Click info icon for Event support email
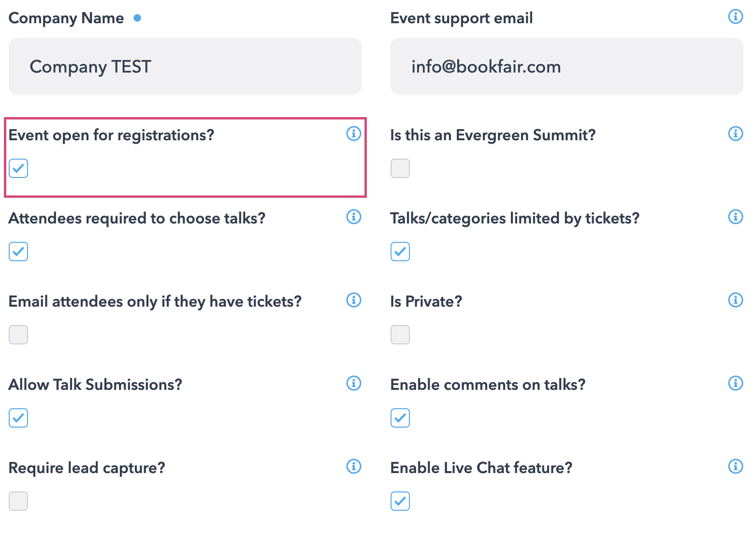The height and width of the screenshot is (534, 756). pyautogui.click(x=735, y=16)
